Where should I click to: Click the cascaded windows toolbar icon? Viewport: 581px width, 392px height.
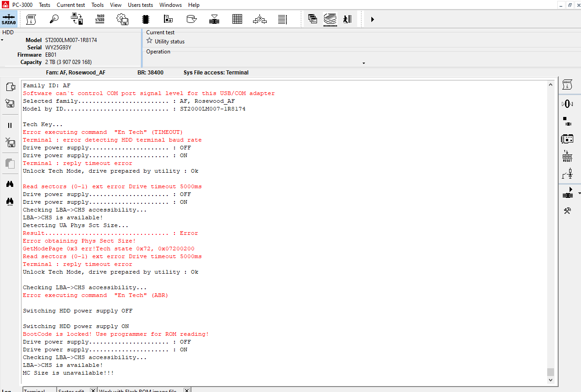(313, 19)
